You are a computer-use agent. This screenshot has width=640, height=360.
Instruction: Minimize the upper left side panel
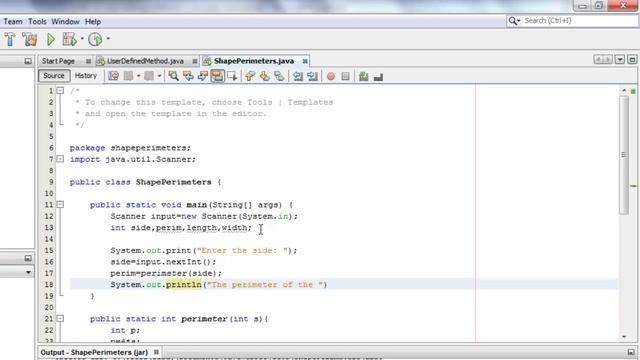pos(28,61)
